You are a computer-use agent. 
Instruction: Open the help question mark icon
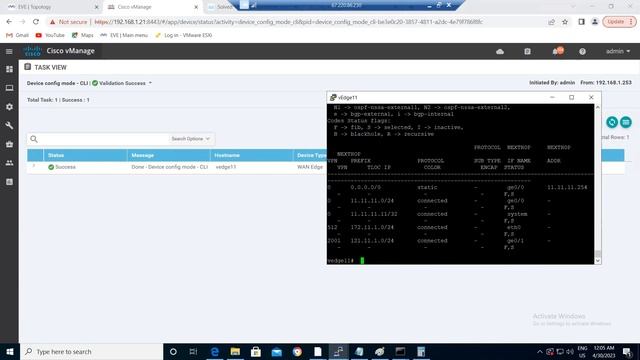pos(582,51)
